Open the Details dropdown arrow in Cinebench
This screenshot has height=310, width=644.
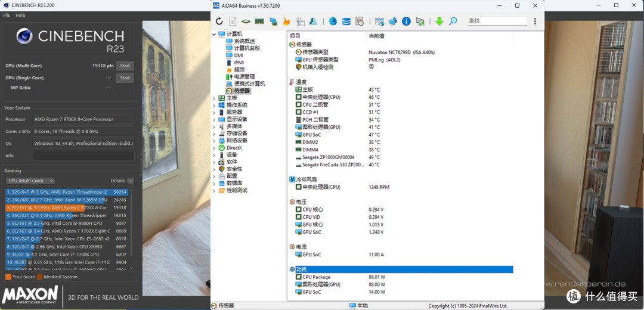(x=131, y=181)
